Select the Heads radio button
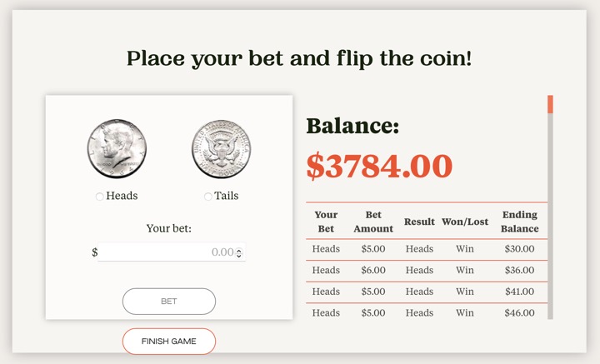Screen dimensions: 600x364 (x=100, y=197)
